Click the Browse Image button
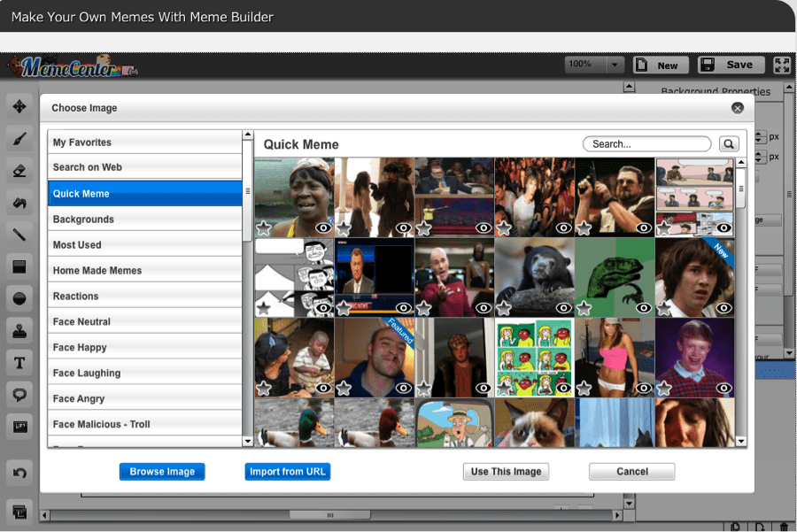 click(162, 472)
